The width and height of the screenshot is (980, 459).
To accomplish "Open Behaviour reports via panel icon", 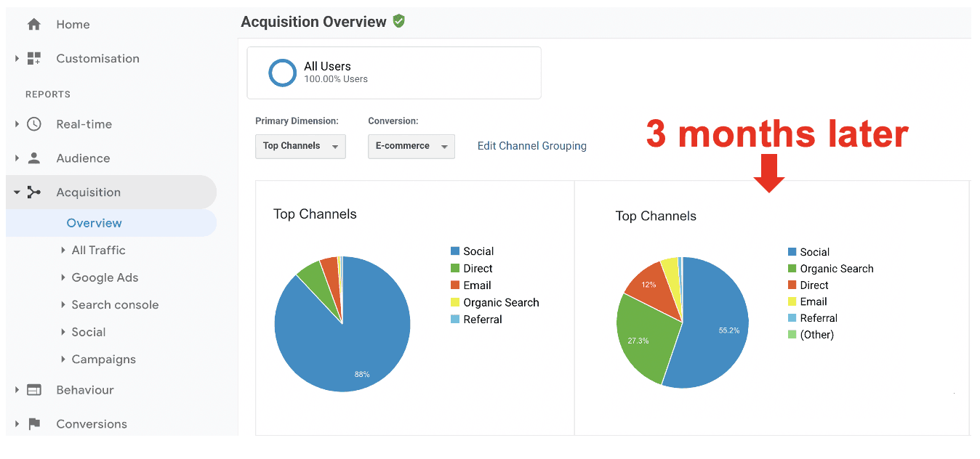I will pyautogui.click(x=34, y=390).
